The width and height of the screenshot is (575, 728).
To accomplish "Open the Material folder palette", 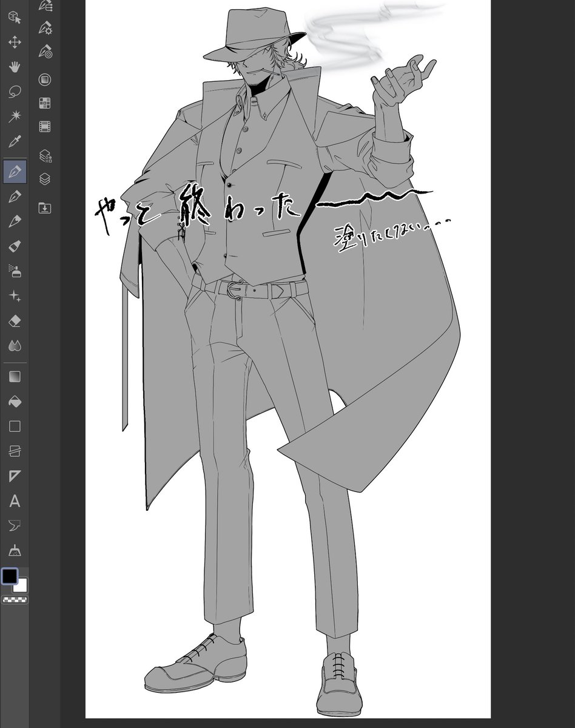I will tap(45, 208).
